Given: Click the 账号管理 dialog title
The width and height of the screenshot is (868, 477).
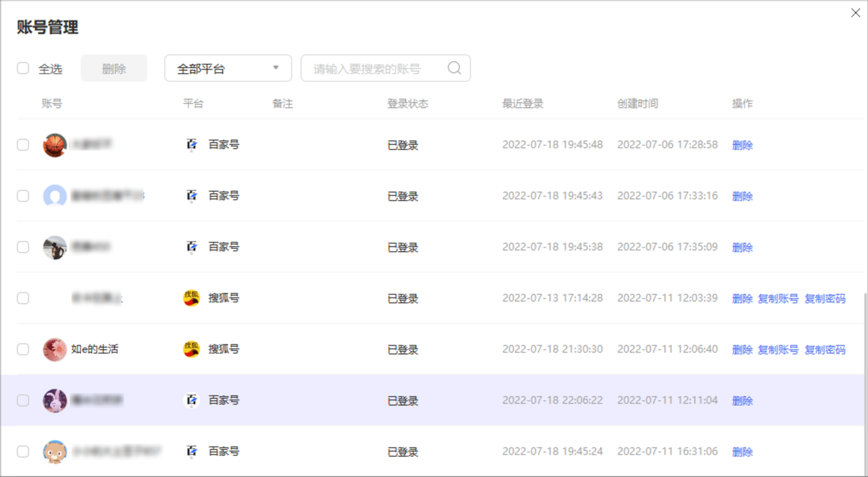Looking at the screenshot, I should 48,28.
